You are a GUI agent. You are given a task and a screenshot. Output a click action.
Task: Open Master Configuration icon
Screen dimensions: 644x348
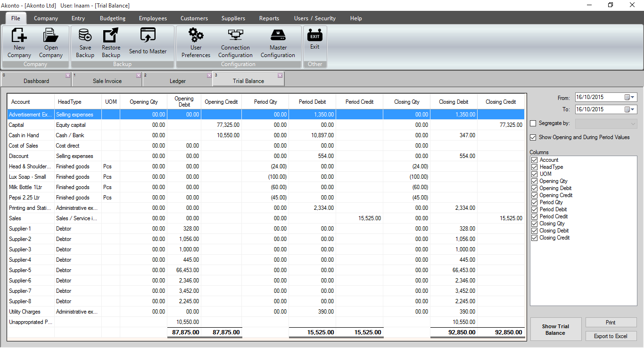278,36
